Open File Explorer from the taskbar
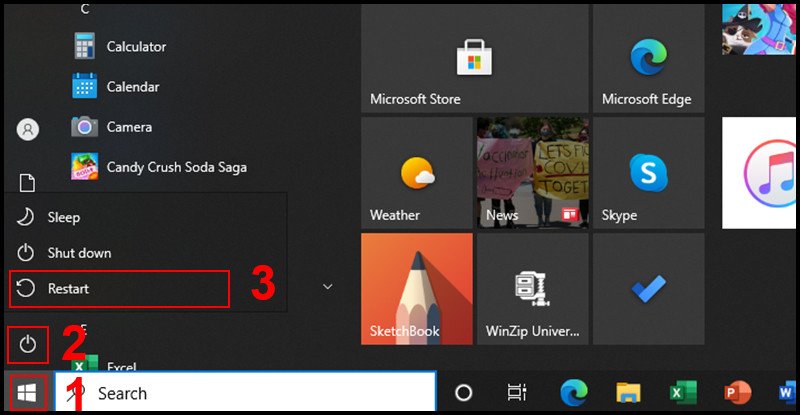This screenshot has height=415, width=800. tap(627, 392)
